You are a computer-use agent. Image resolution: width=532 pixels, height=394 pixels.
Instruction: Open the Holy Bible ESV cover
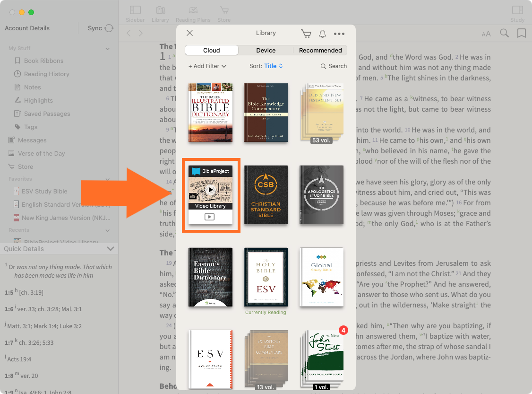tap(266, 277)
